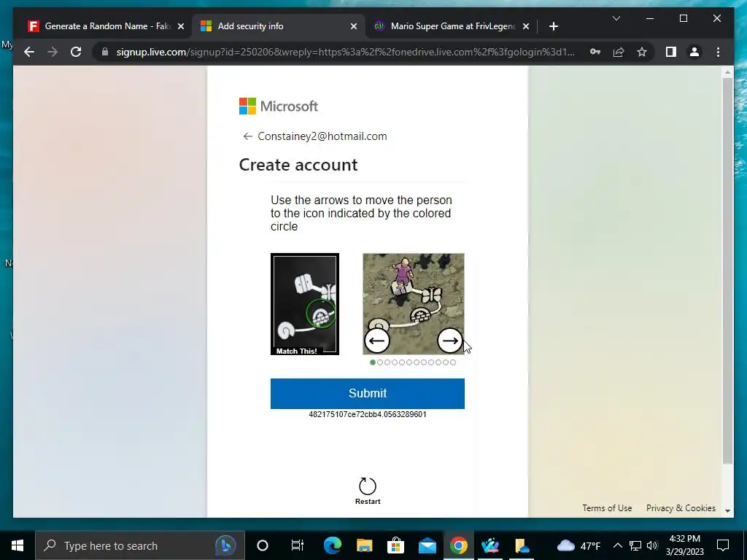
Task: Click the Chrome icon on taskbar
Action: [458, 545]
